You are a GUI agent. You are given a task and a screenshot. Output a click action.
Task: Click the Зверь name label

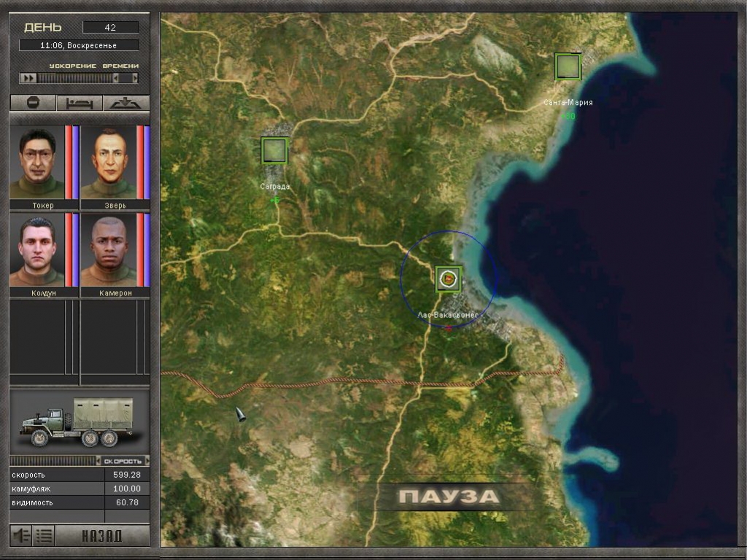pos(115,205)
